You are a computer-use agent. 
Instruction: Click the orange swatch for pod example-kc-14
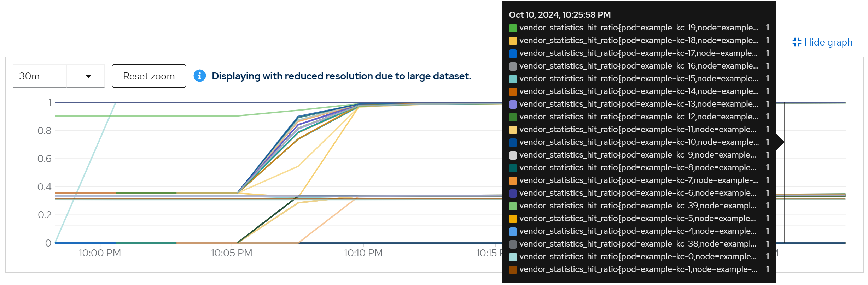513,91
